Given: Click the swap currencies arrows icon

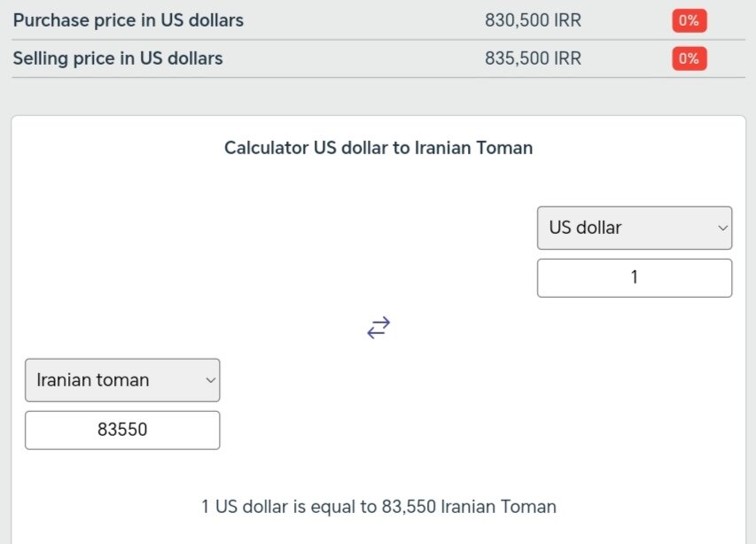Looking at the screenshot, I should coord(378,328).
